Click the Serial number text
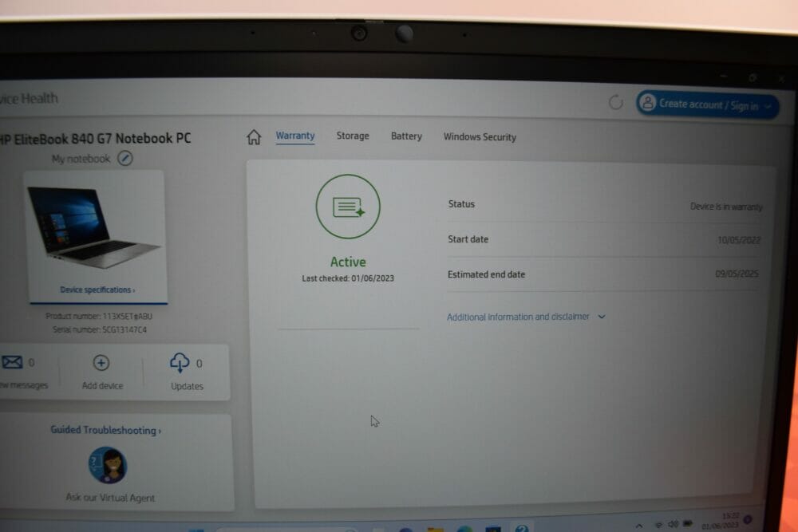 (x=100, y=329)
